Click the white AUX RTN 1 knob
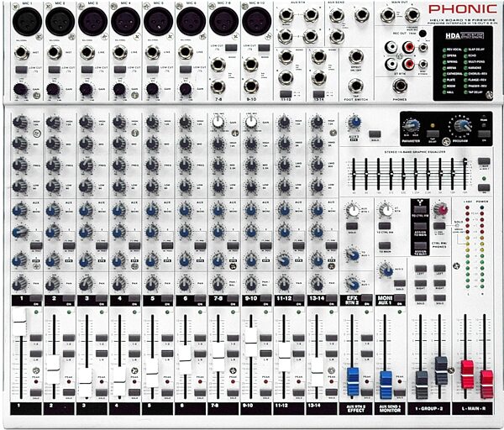 [353, 211]
